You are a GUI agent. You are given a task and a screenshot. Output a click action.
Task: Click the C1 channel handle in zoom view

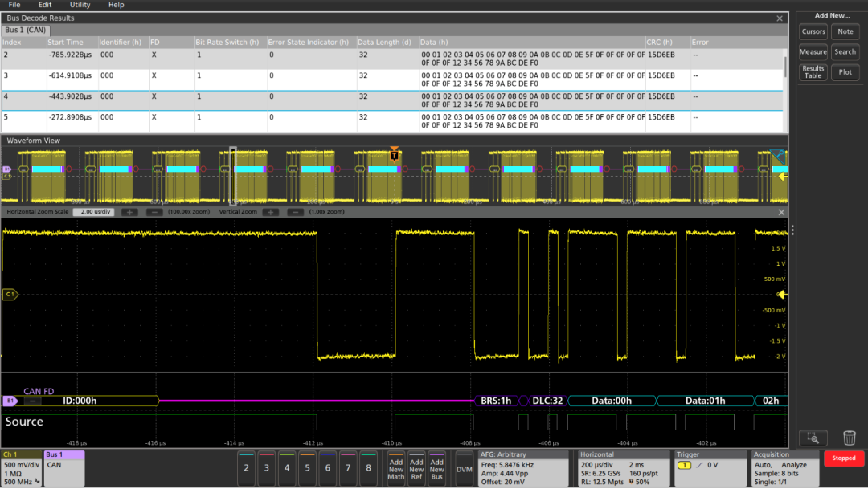point(10,295)
